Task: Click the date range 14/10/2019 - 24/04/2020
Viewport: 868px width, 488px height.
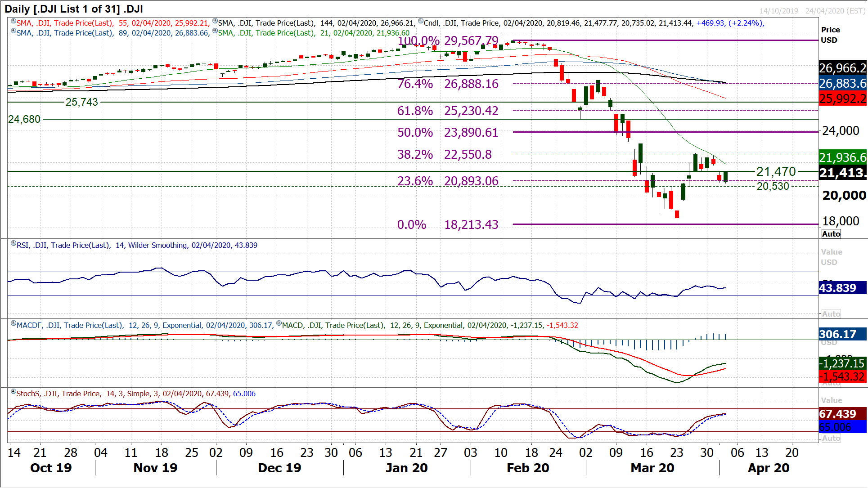Action: click(x=811, y=11)
